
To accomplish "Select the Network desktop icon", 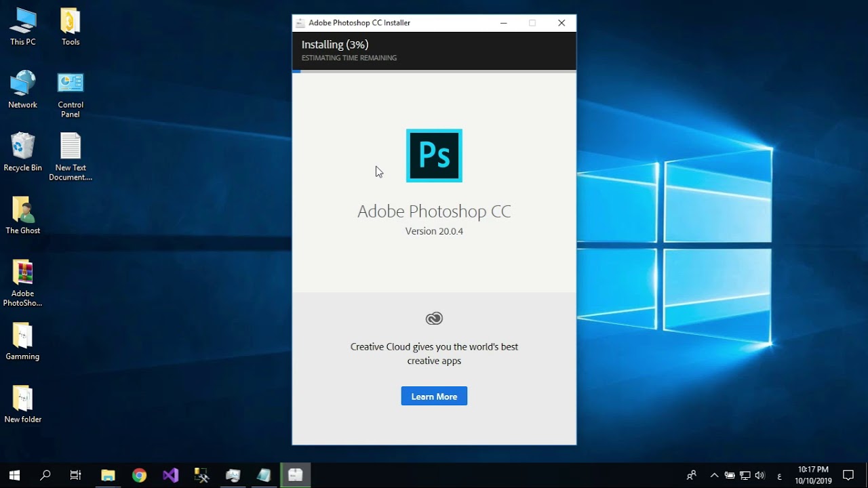I will [22, 89].
